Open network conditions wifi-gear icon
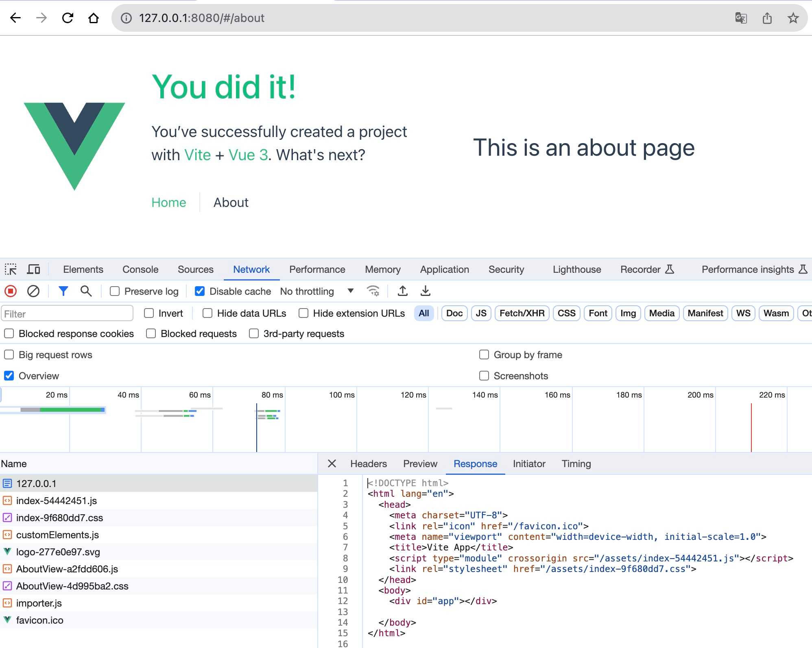The image size is (812, 648). click(x=373, y=291)
